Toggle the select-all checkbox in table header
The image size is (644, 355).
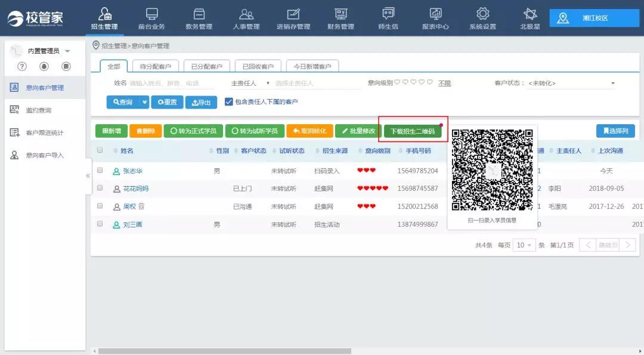click(100, 150)
